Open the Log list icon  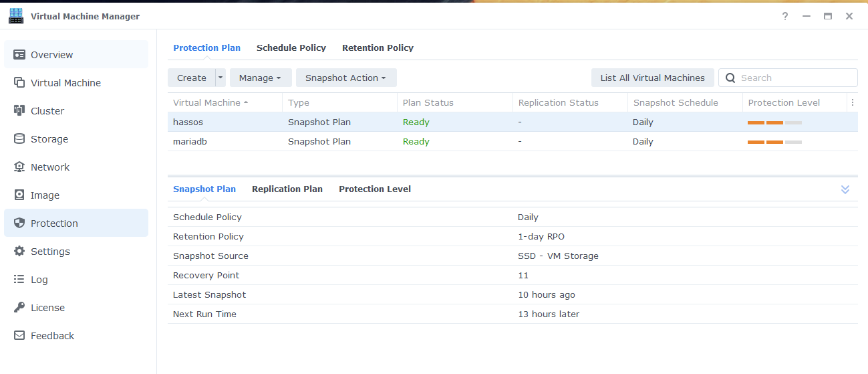[x=19, y=280]
